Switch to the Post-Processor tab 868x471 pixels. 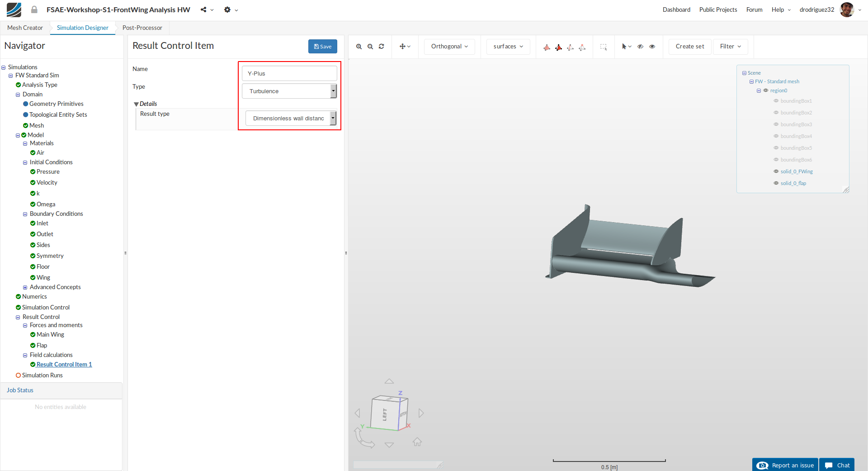click(142, 28)
